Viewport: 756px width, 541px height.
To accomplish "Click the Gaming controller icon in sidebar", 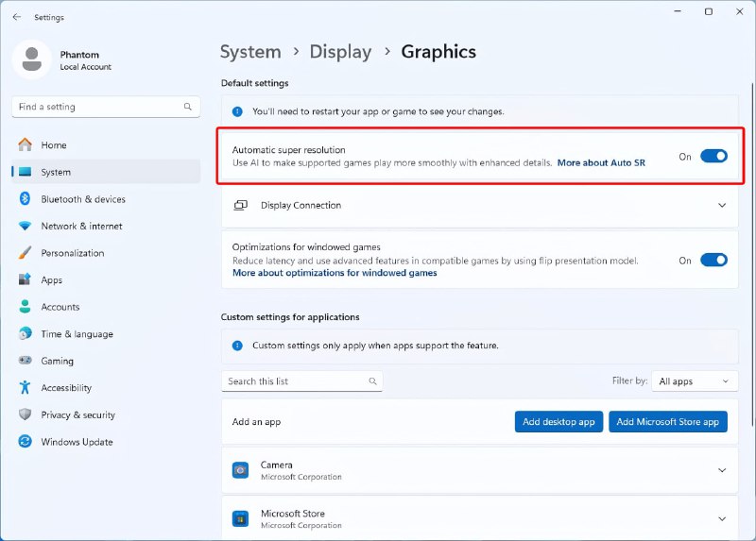I will click(26, 360).
